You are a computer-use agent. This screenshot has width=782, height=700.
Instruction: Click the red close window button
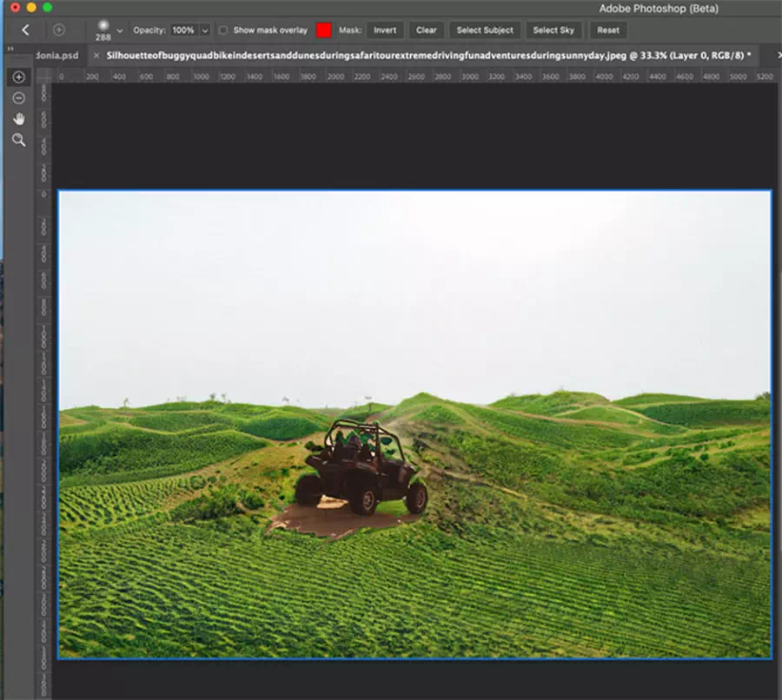pos(15,8)
